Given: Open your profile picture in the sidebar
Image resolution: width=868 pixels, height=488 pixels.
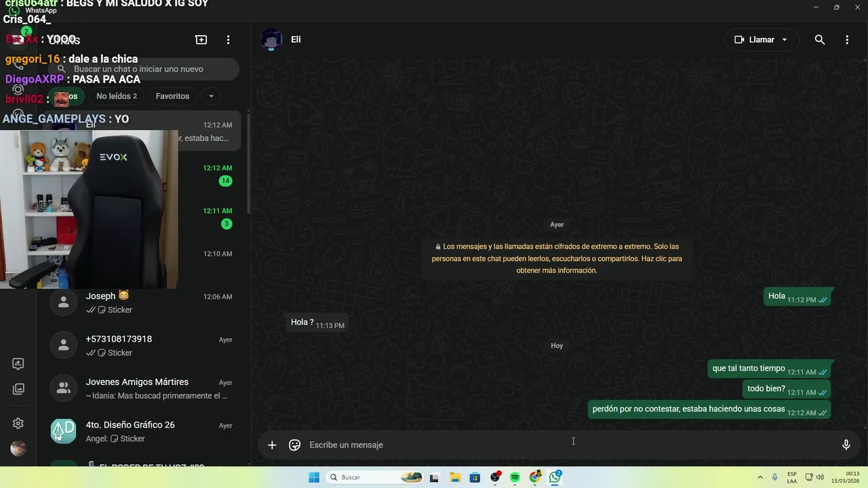Looking at the screenshot, I should click(18, 449).
